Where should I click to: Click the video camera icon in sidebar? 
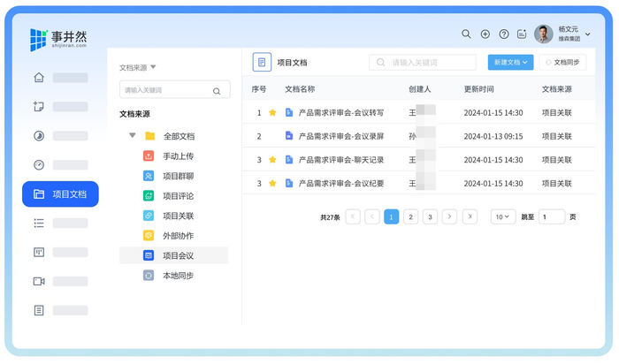coord(38,281)
